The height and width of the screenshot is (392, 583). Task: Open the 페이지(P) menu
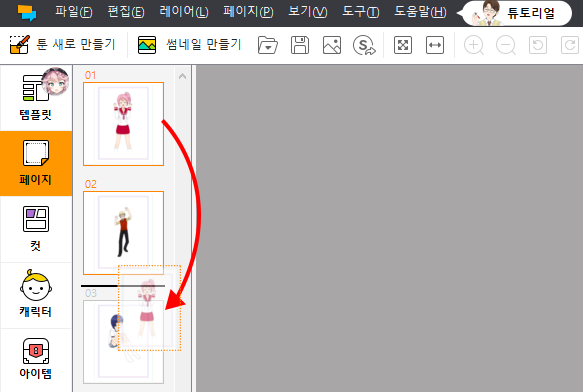(248, 12)
